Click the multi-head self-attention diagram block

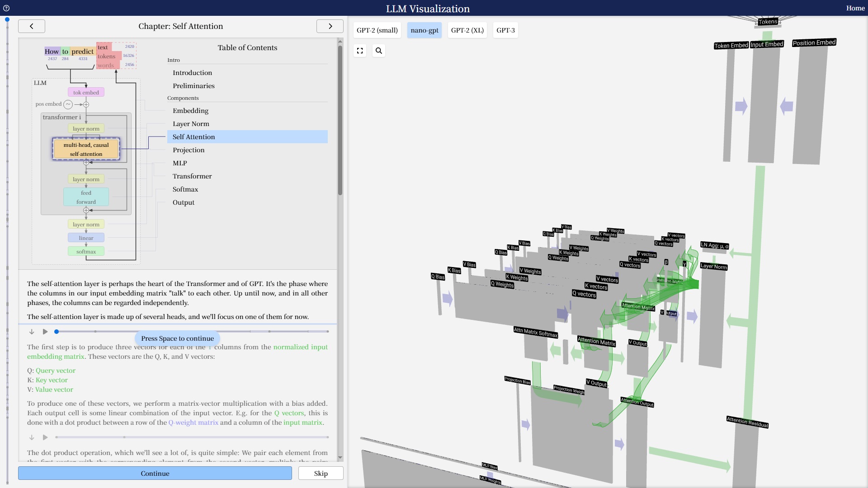86,149
